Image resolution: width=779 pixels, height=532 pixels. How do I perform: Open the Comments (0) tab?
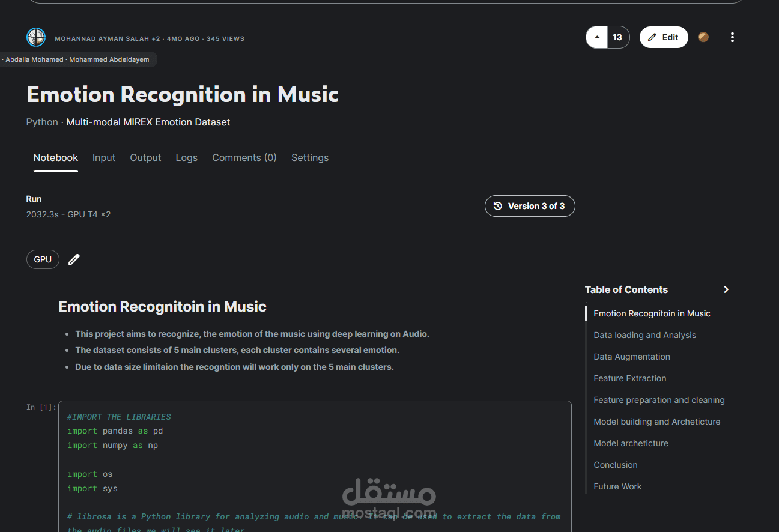(x=244, y=157)
